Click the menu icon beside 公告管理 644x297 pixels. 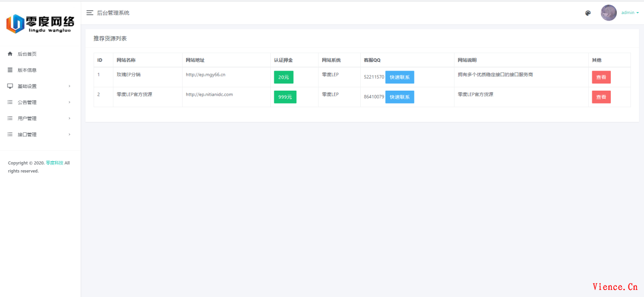(10, 102)
